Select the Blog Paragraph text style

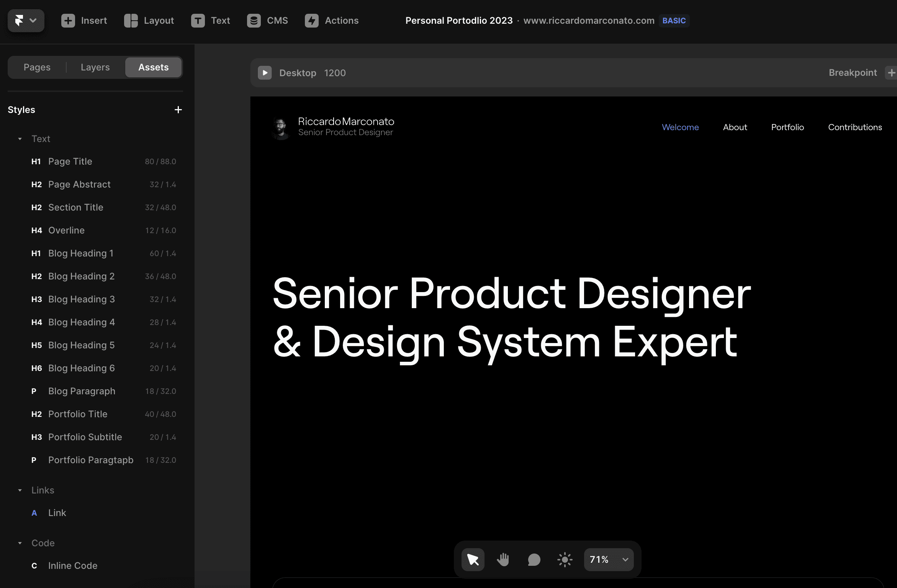[82, 391]
